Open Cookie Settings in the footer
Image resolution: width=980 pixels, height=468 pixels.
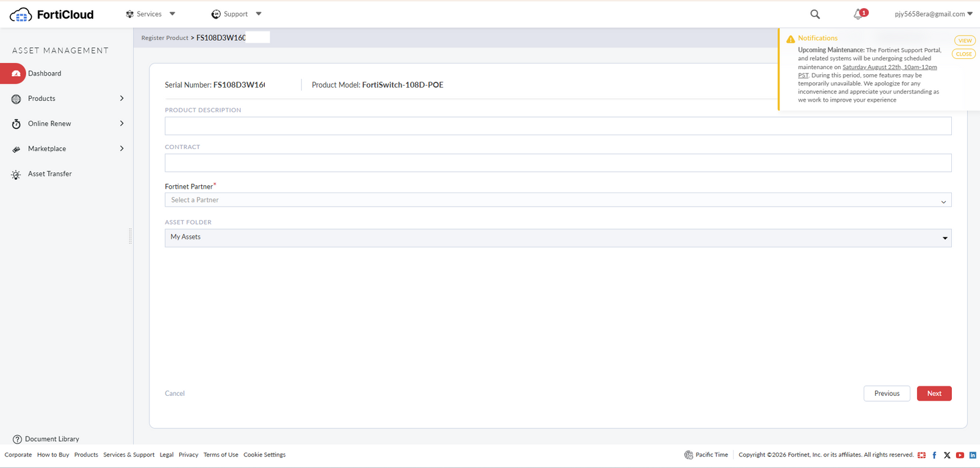[264, 455]
